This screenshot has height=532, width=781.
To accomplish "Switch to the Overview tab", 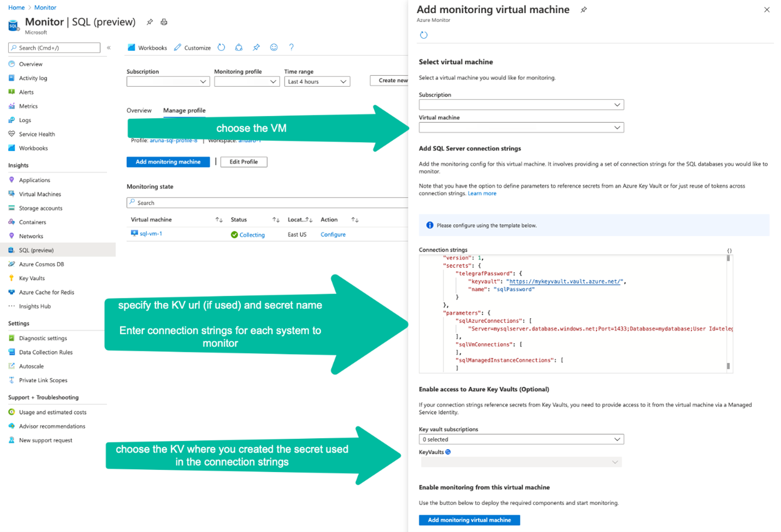I will coord(139,110).
